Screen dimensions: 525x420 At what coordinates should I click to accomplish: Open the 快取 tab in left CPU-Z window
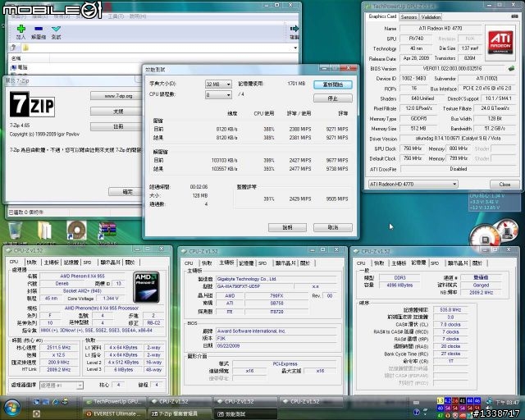pos(32,262)
